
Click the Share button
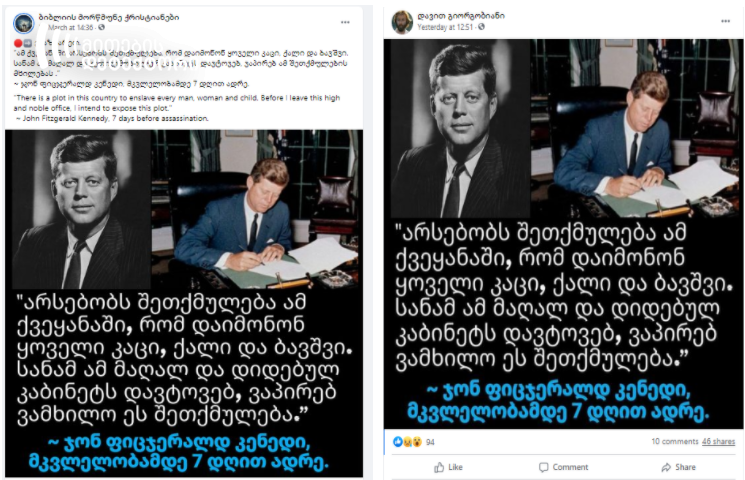(x=678, y=467)
